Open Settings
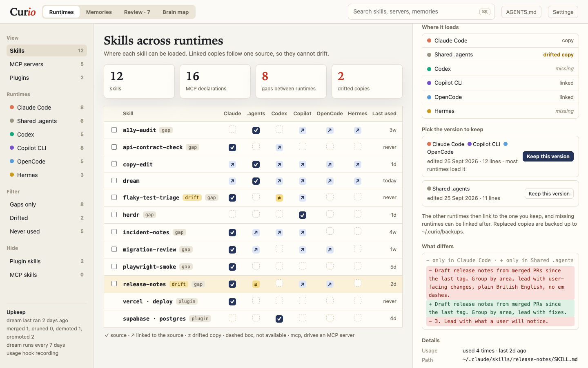 coord(563,12)
